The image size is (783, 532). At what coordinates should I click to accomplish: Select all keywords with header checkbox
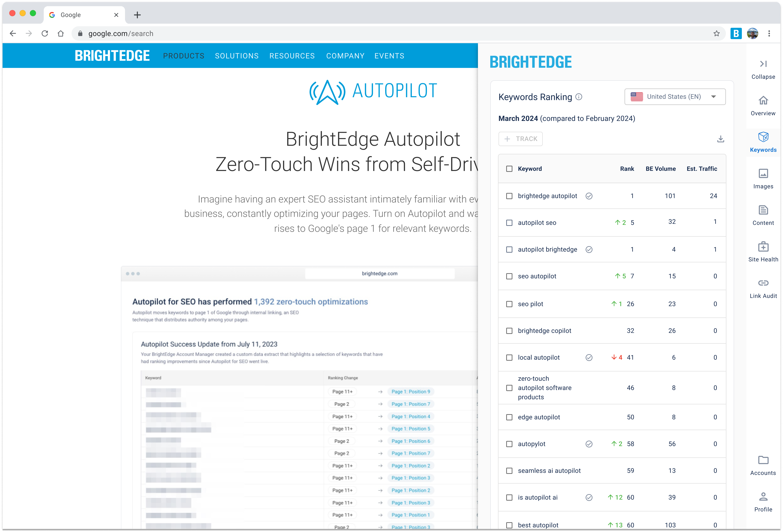coord(509,169)
